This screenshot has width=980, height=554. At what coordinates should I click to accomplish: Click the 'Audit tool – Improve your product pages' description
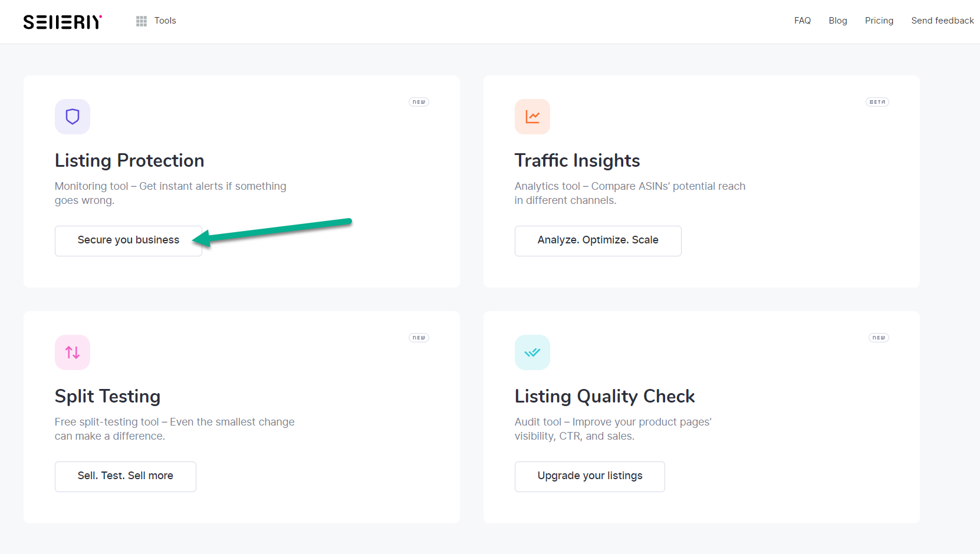(x=613, y=429)
